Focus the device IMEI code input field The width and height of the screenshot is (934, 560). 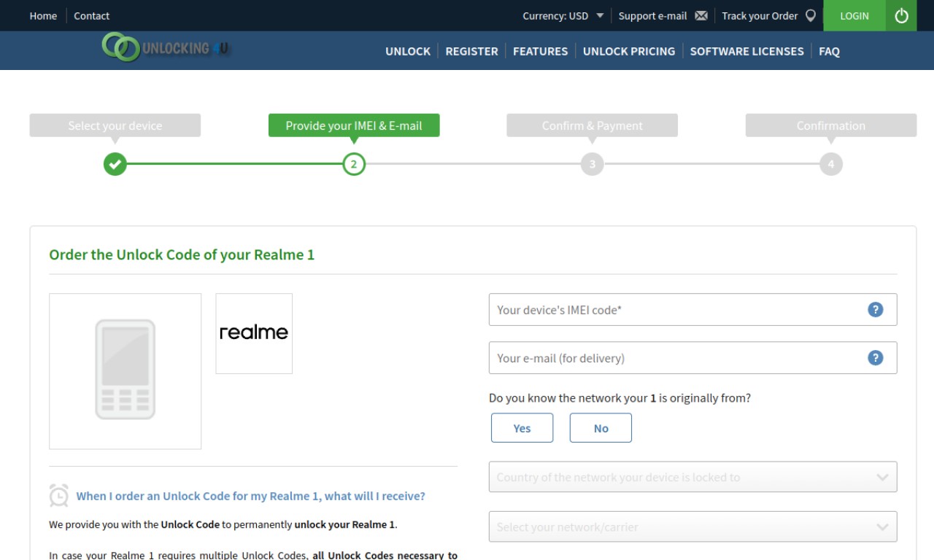coord(692,309)
